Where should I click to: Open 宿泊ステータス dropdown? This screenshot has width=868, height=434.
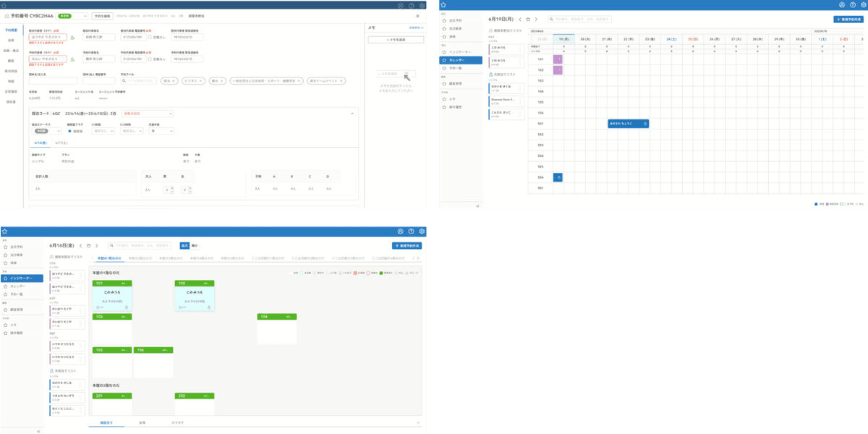[47, 131]
